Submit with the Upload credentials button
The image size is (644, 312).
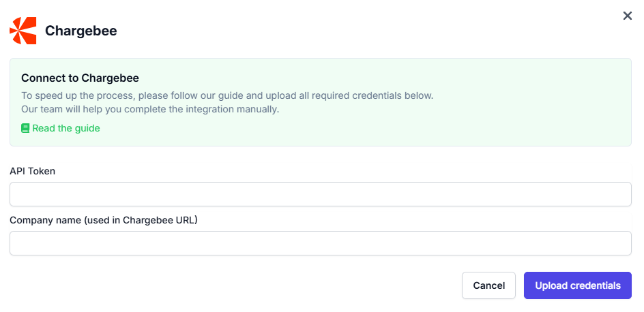pos(577,285)
